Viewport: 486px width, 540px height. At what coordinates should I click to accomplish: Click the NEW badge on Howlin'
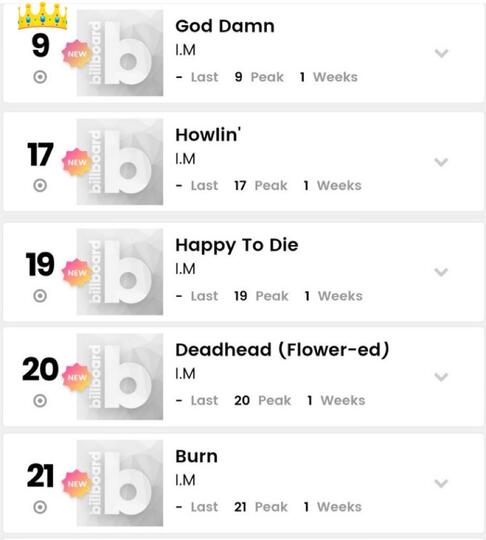(76, 163)
